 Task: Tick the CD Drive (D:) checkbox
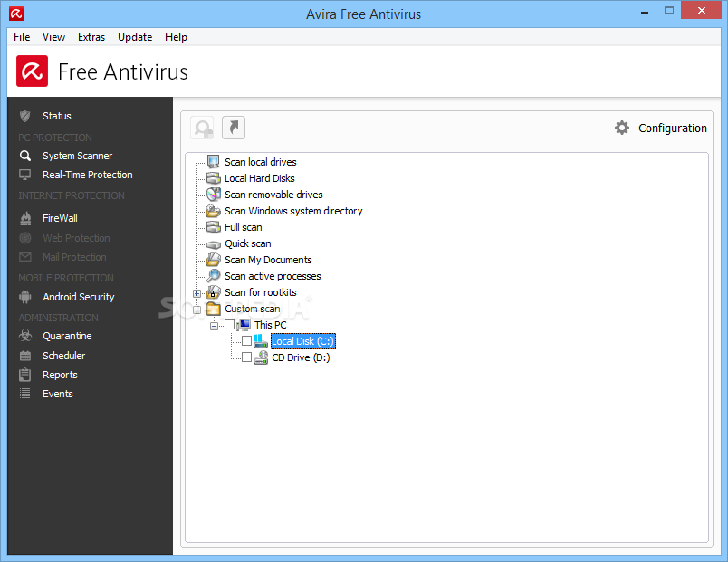click(x=246, y=357)
